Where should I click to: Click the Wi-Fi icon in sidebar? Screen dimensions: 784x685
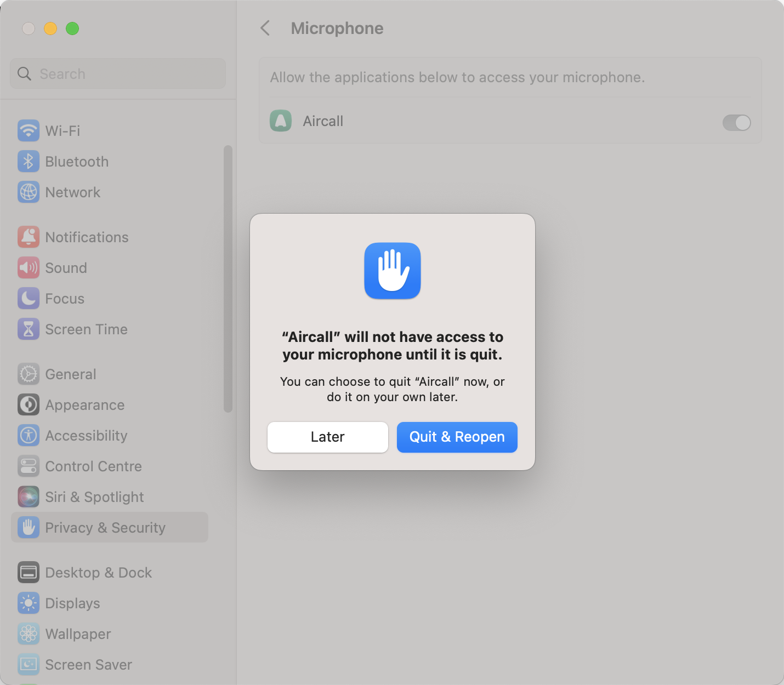coord(29,130)
